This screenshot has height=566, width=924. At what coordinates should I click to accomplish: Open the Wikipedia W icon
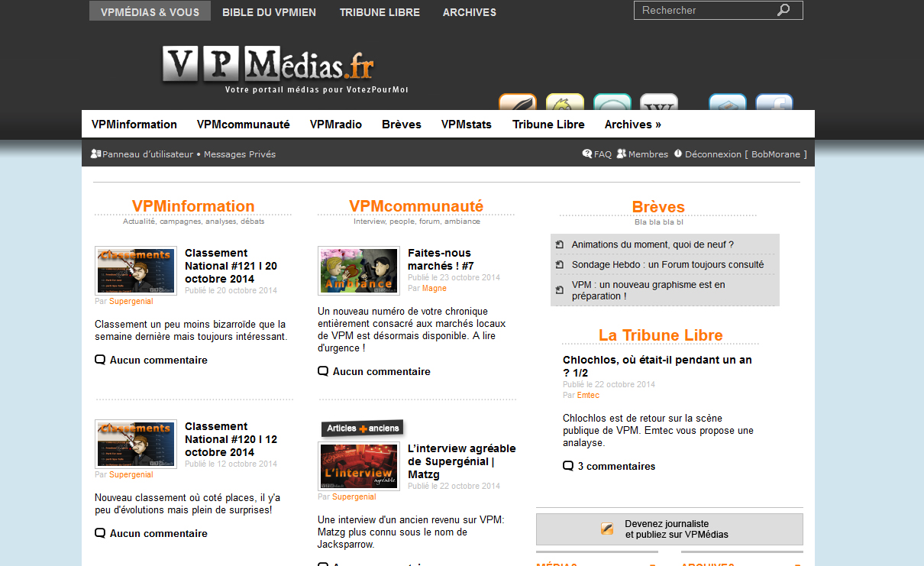(x=659, y=102)
